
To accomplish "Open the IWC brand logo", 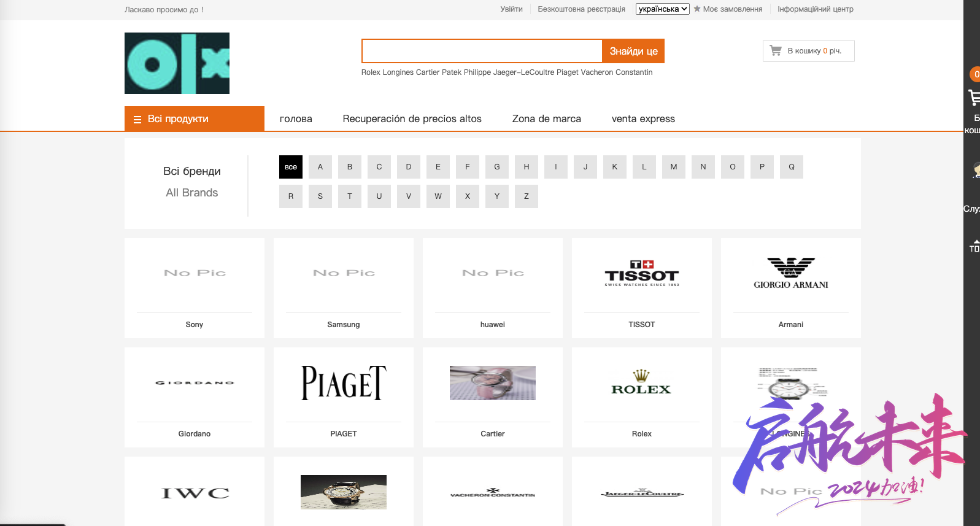I will (x=195, y=493).
